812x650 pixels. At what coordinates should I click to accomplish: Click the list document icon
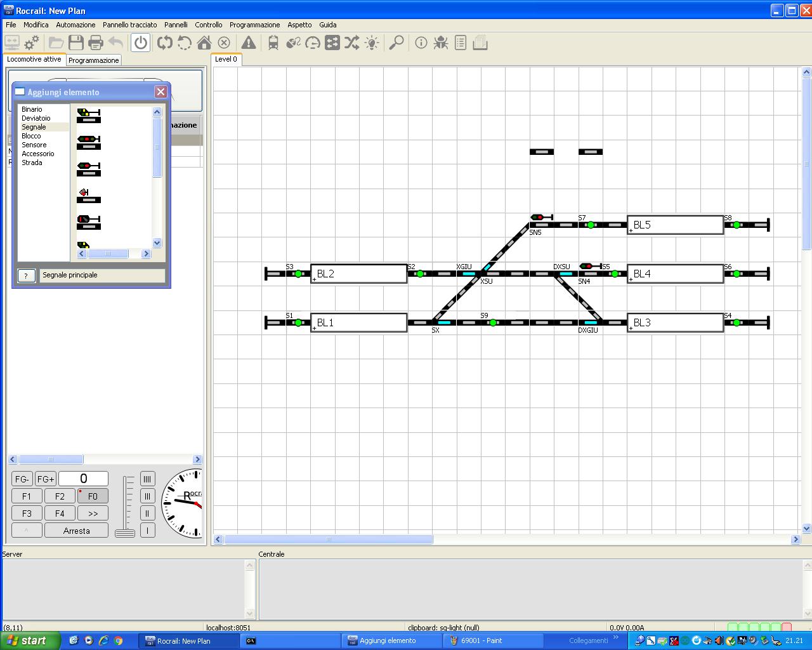click(x=461, y=43)
